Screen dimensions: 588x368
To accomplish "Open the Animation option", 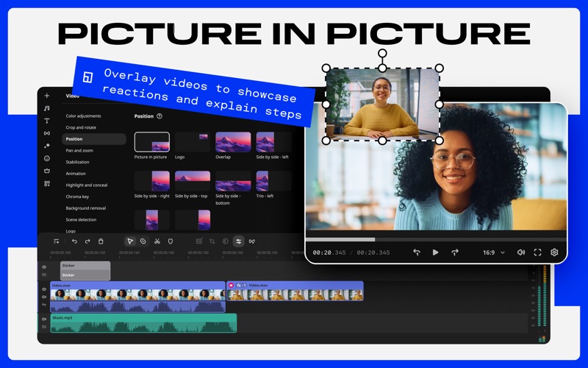I will tap(76, 174).
